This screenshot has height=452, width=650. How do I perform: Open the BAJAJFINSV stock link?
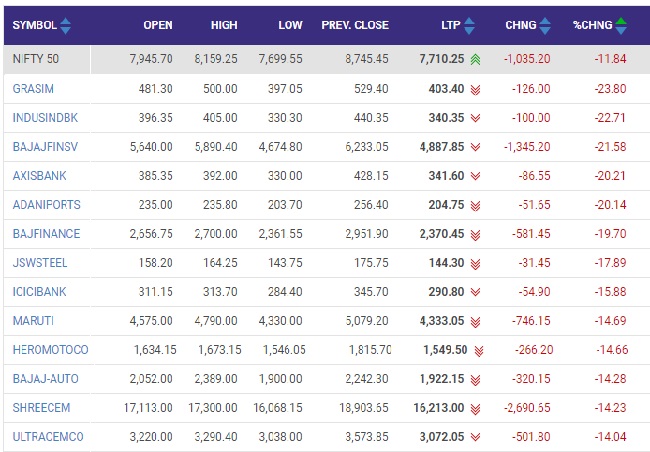pos(45,147)
